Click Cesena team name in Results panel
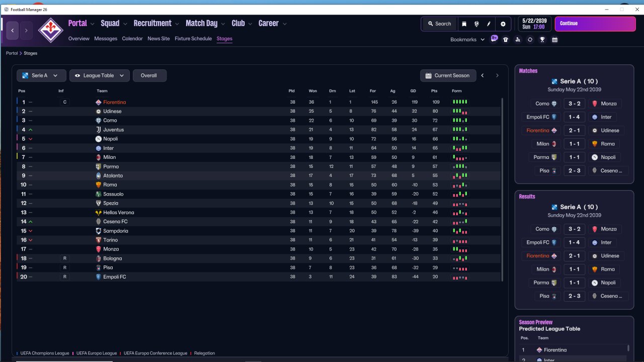The image size is (644, 362). (611, 296)
